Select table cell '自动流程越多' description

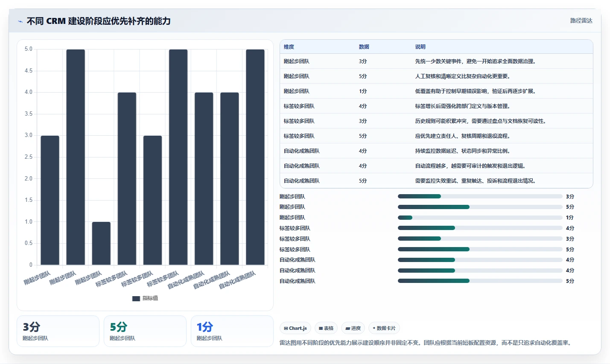click(x=470, y=166)
